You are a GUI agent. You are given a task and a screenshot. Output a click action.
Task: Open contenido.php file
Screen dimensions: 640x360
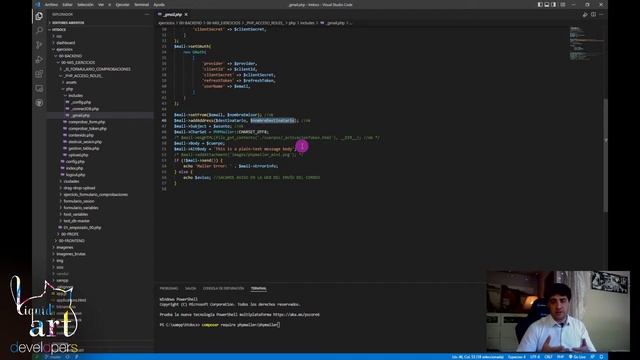click(x=100, y=135)
